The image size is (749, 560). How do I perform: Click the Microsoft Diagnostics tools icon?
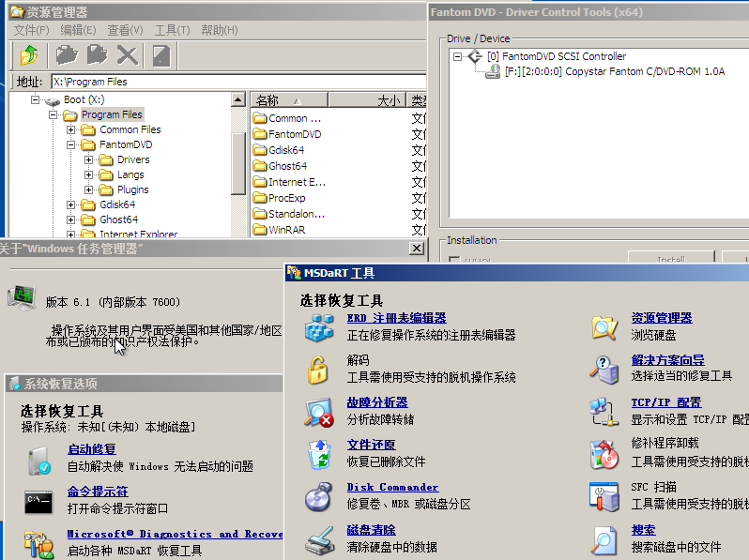[x=39, y=545]
